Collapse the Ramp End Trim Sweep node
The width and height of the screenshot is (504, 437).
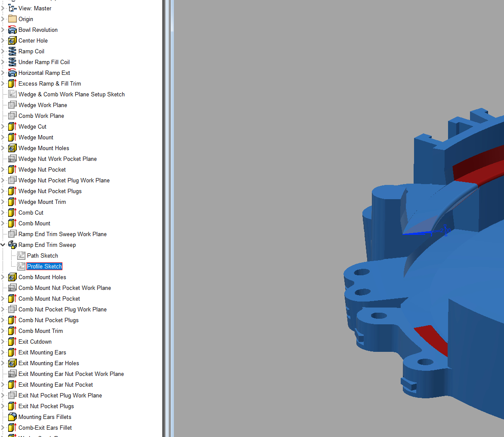pyautogui.click(x=3, y=245)
